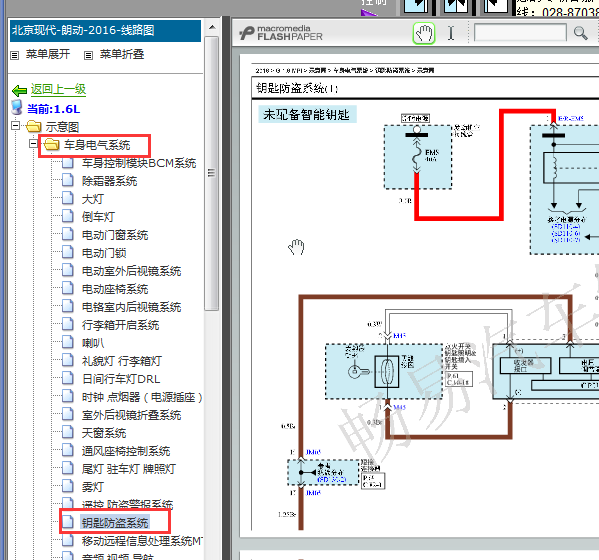The width and height of the screenshot is (599, 560).
Task: Open the 礼貌灯 行李箱灯 document icon
Action: (68, 360)
